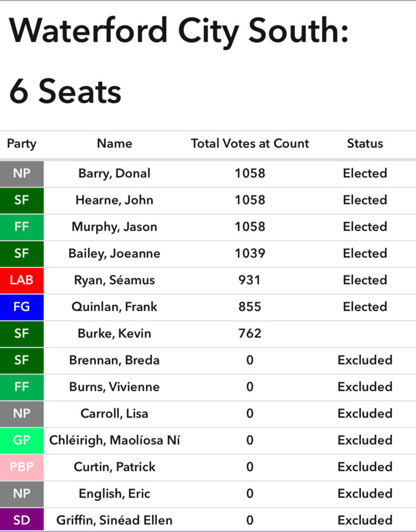The width and height of the screenshot is (416, 532).
Task: Click the Party column header
Action: (x=22, y=144)
